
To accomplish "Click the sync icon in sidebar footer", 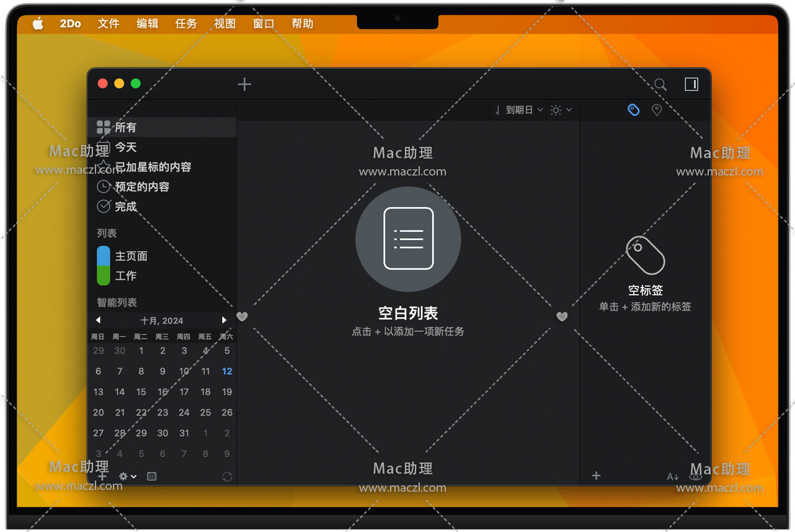I will point(227,476).
